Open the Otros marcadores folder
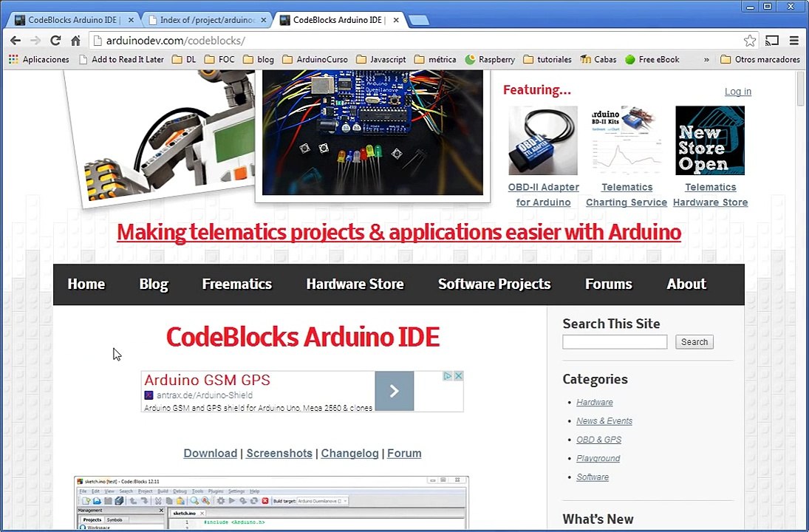This screenshot has height=532, width=809. [x=760, y=59]
